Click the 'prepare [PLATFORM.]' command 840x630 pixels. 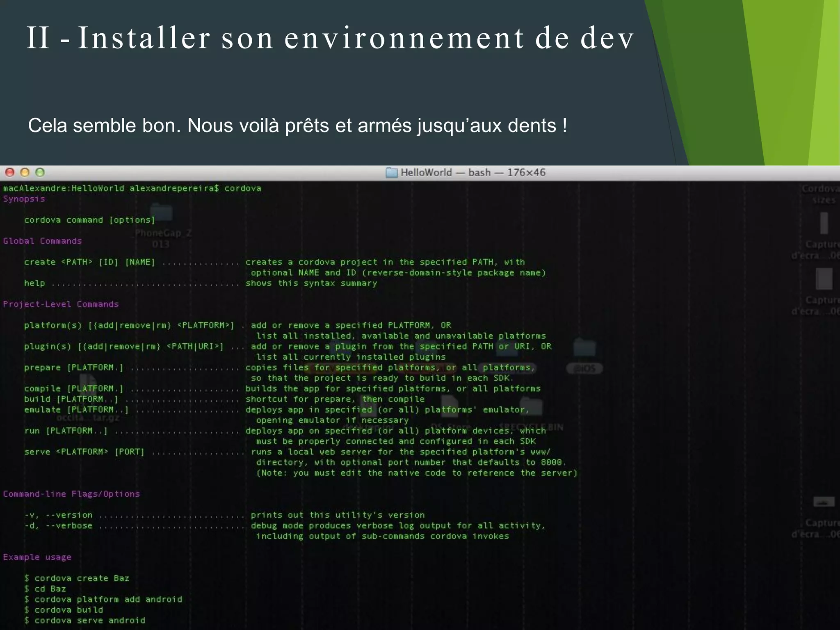(73, 367)
